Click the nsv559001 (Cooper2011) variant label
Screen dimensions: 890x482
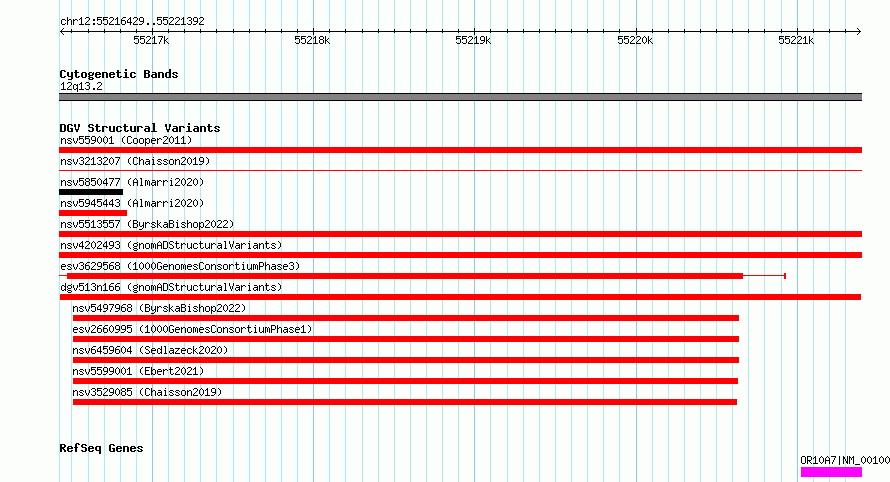[x=126, y=140]
